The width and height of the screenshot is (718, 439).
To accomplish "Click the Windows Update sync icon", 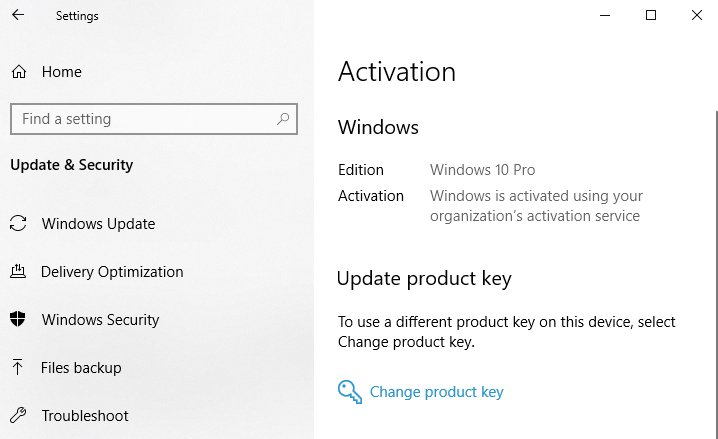I will click(x=18, y=224).
